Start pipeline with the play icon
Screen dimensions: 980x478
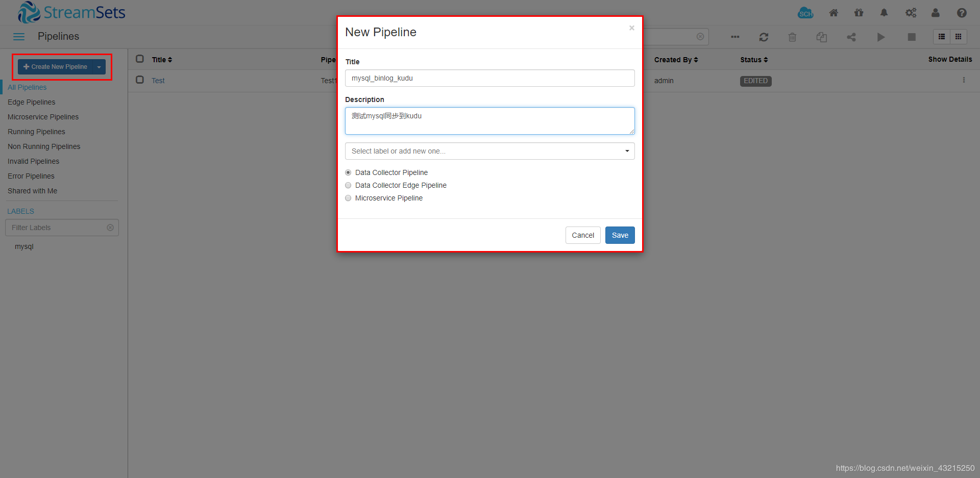point(881,37)
